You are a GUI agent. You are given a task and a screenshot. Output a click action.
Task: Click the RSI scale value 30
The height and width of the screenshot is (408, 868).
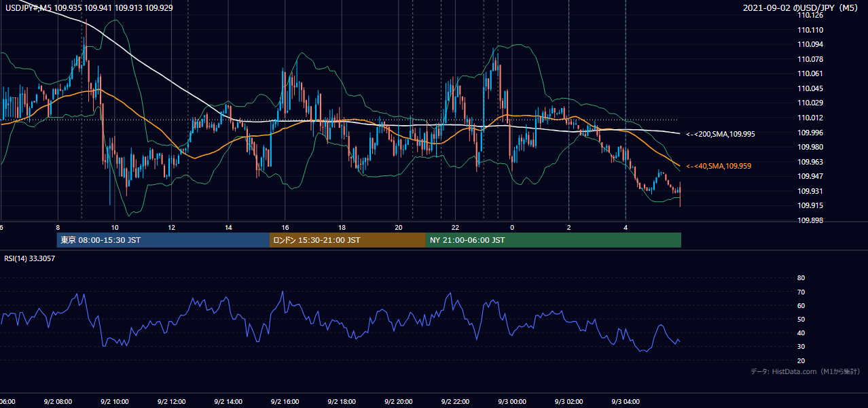pyautogui.click(x=801, y=347)
